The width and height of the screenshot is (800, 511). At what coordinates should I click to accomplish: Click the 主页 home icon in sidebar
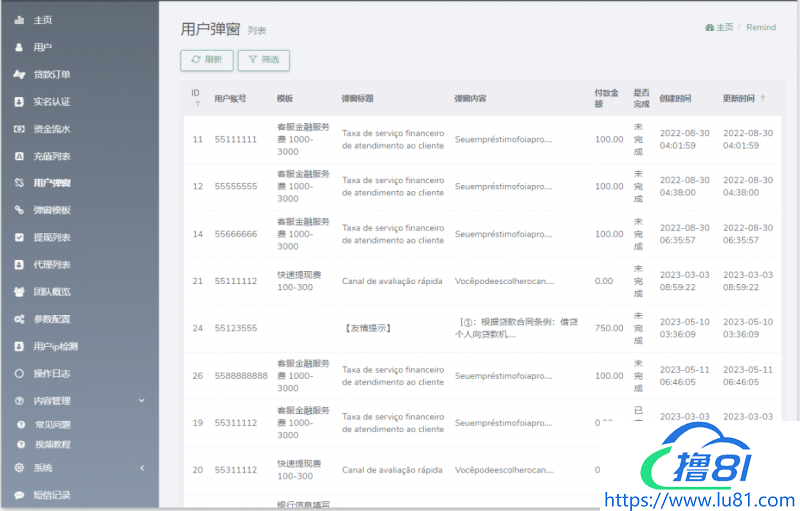tap(19, 20)
